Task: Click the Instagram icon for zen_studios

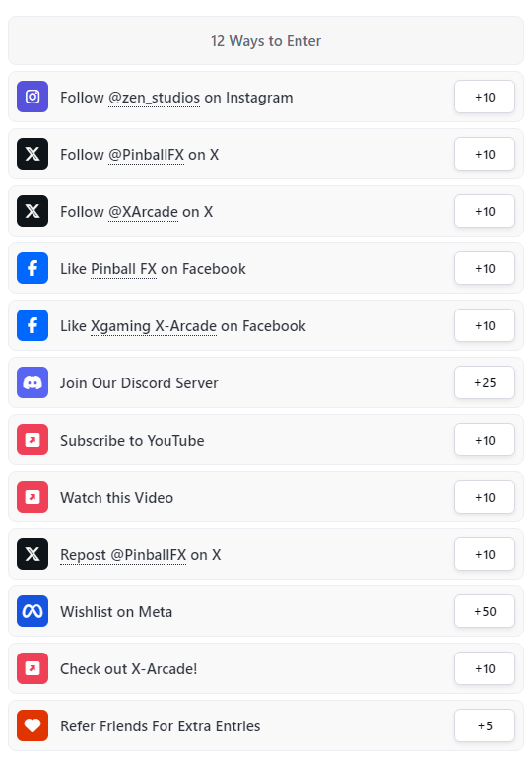Action: (33, 97)
